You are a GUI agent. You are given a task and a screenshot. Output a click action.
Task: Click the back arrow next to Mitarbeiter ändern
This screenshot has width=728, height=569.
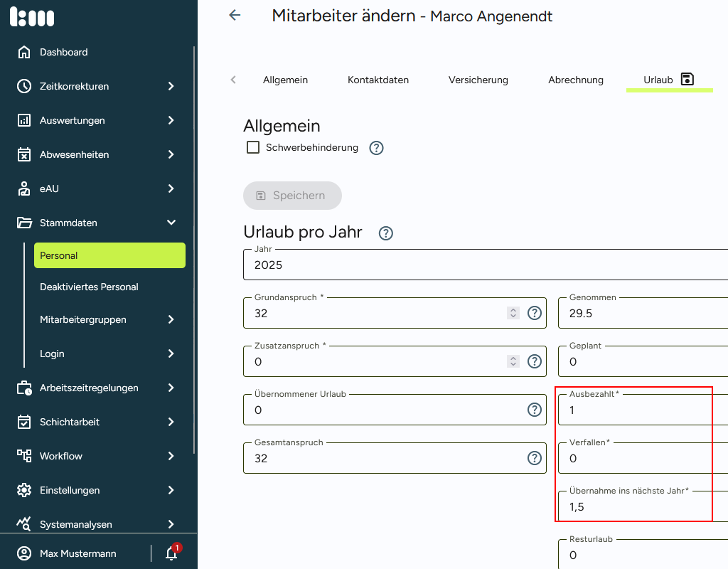tap(235, 16)
